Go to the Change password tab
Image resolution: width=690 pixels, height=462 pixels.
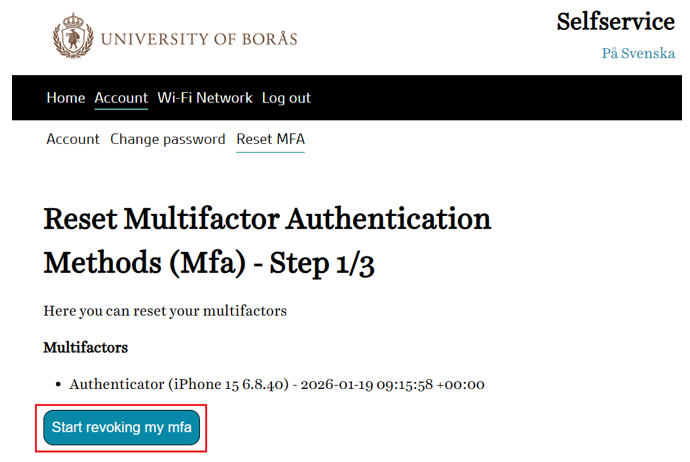[168, 139]
